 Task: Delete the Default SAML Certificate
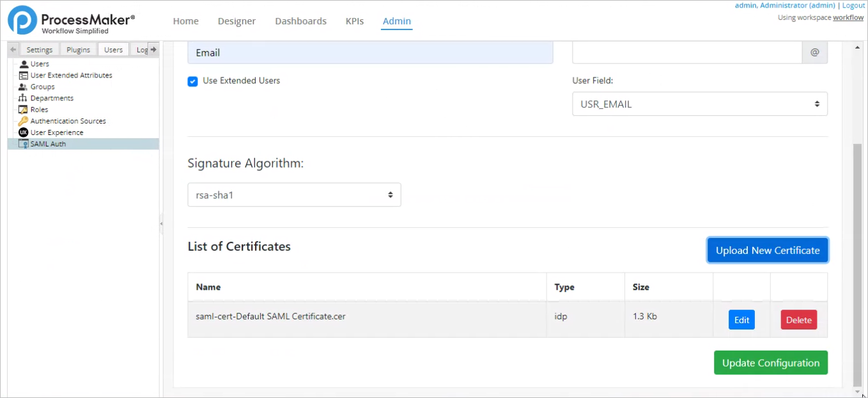[x=798, y=320]
